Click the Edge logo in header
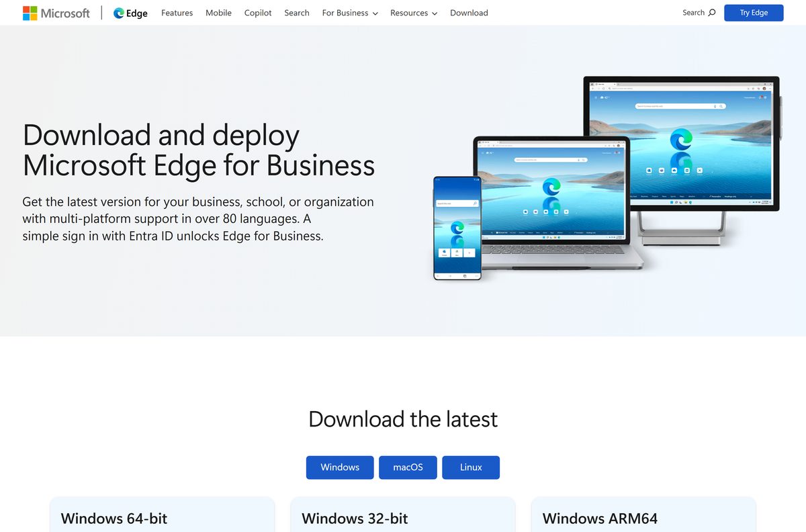The width and height of the screenshot is (806, 532). (130, 13)
